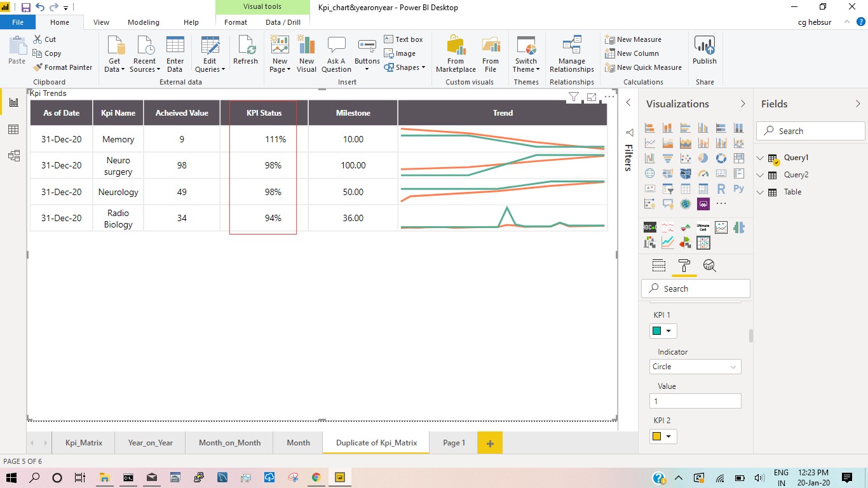Open the KPI 1 teal color picker

(x=663, y=331)
